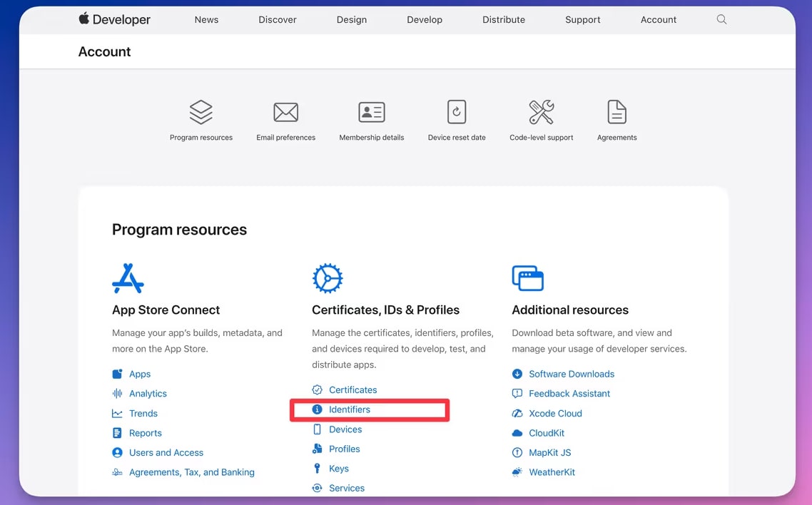
Task: Open the Email preferences envelope icon
Action: click(285, 112)
